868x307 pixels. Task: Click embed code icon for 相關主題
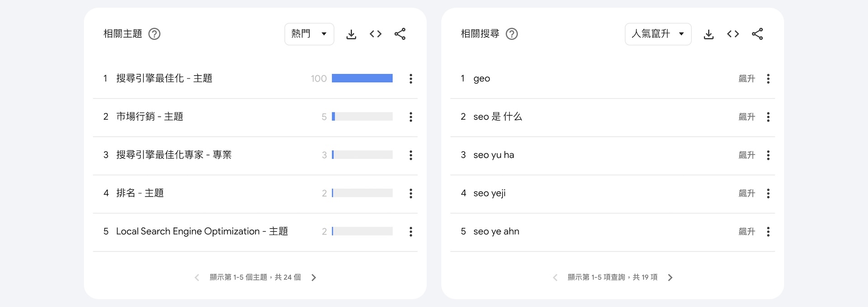tap(376, 34)
